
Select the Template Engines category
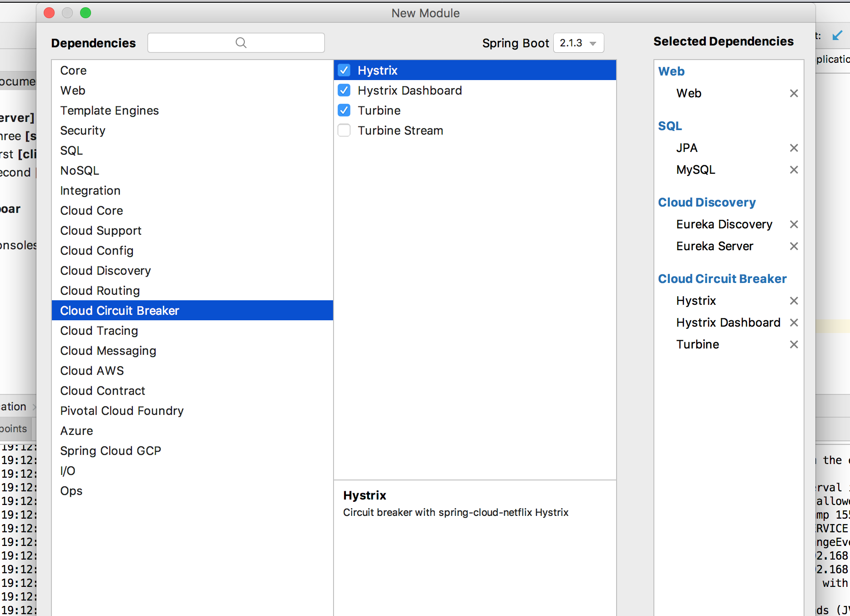point(110,111)
